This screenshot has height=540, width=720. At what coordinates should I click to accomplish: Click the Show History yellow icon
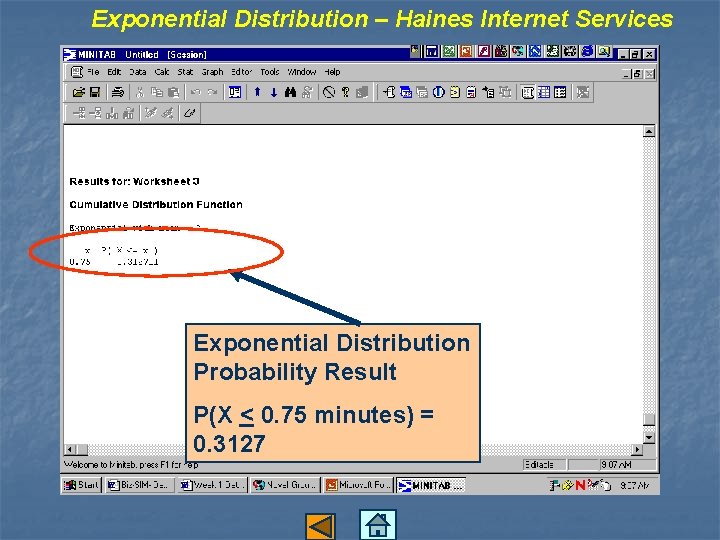click(x=455, y=92)
